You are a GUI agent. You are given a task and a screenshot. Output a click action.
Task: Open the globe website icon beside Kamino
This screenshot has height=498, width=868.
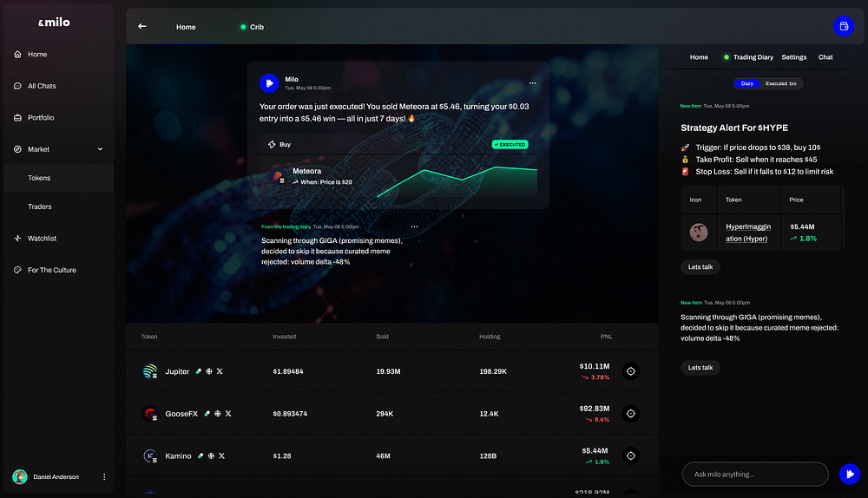pos(211,455)
